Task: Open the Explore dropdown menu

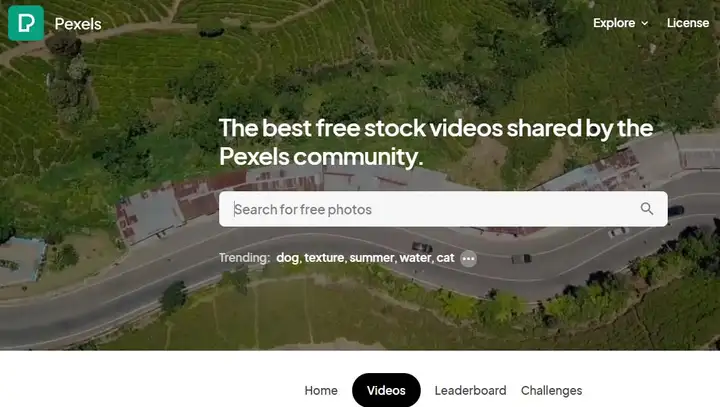Action: tap(620, 23)
